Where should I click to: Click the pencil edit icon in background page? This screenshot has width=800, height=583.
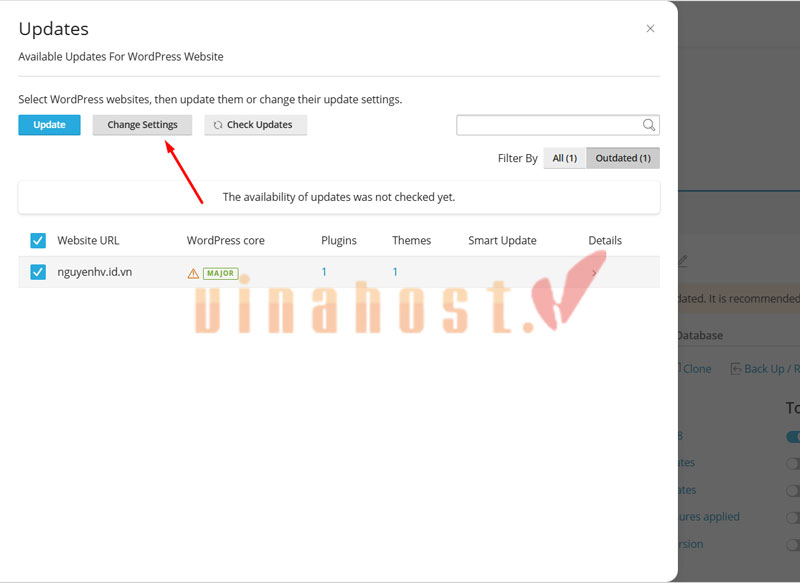[x=683, y=261]
